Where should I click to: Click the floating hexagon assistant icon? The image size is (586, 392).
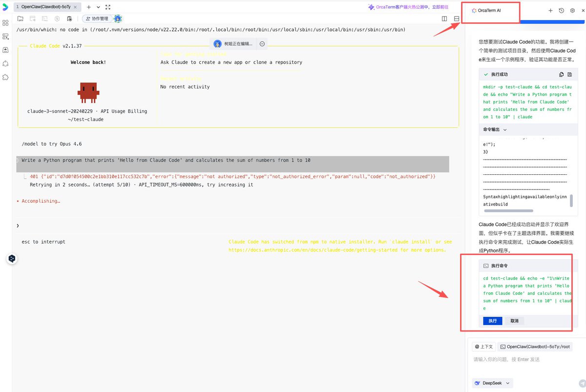(12, 259)
